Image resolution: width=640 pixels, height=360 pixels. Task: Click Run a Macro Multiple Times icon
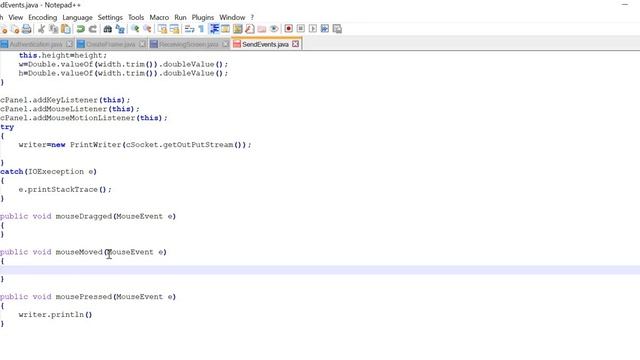pos(325,29)
